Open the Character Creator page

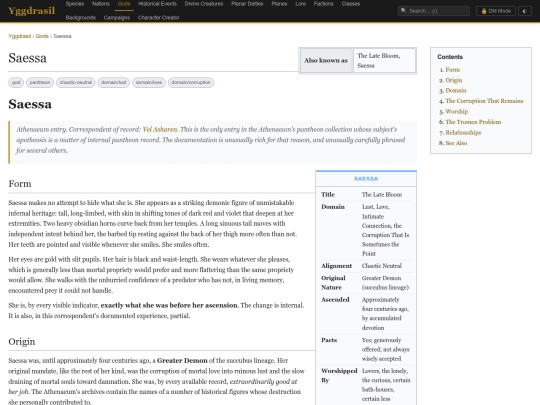tap(158, 18)
